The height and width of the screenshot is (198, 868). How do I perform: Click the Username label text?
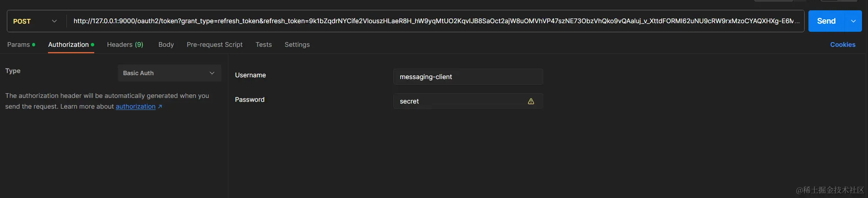coord(250,75)
